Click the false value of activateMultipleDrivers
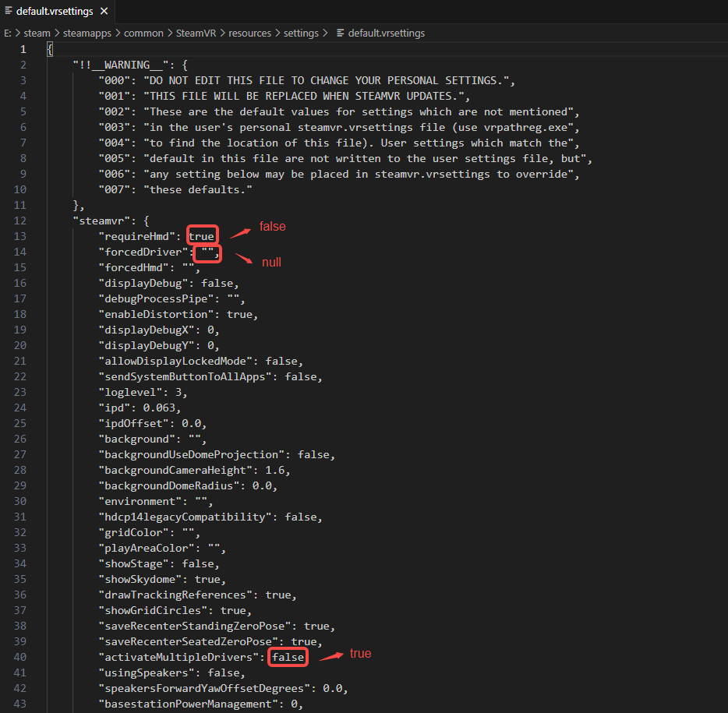728x713 pixels. point(288,657)
